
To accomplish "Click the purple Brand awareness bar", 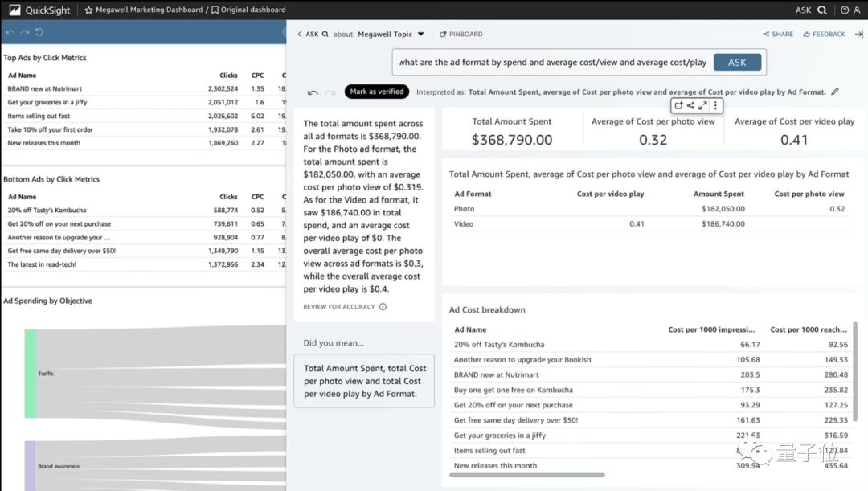I will [30, 466].
